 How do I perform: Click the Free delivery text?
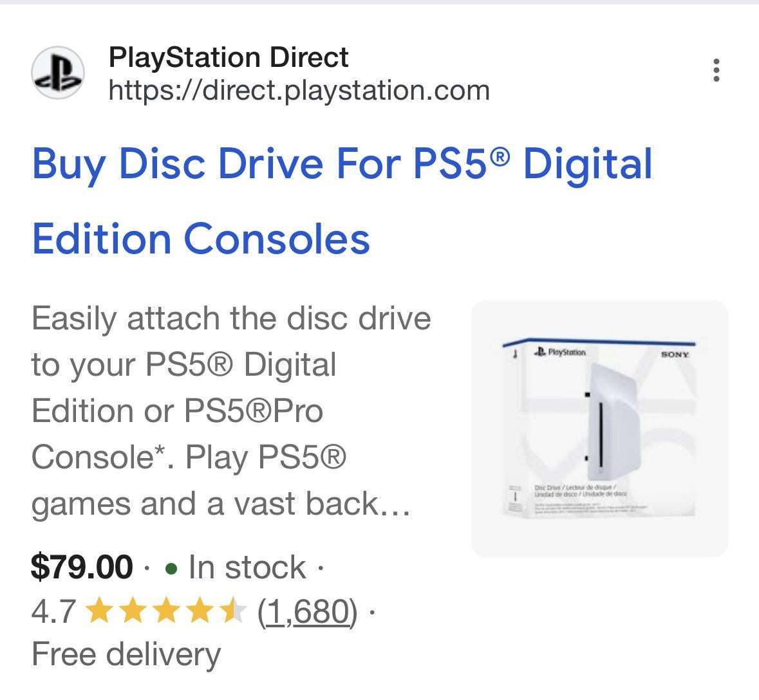coord(126,654)
